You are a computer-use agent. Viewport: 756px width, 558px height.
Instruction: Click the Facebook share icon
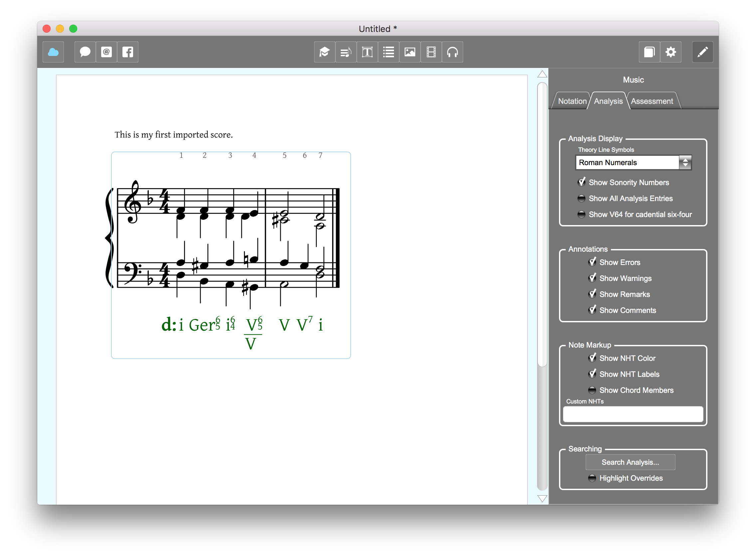click(127, 52)
